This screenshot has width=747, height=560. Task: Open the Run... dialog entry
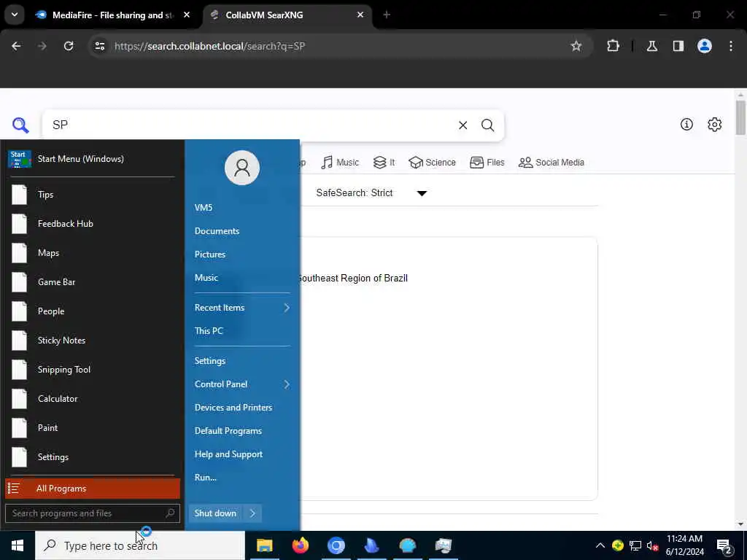click(x=205, y=478)
